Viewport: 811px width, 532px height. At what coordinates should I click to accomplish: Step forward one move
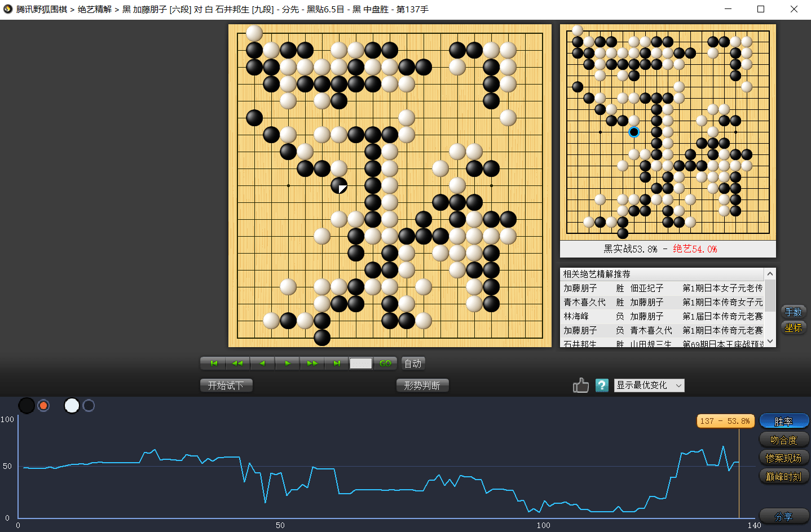coord(287,363)
